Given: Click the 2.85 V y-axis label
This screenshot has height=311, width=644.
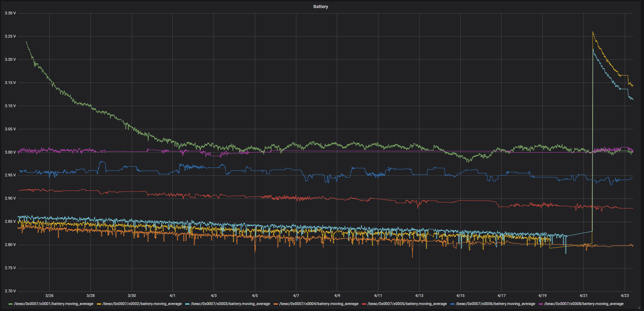Looking at the screenshot, I should 10,221.
